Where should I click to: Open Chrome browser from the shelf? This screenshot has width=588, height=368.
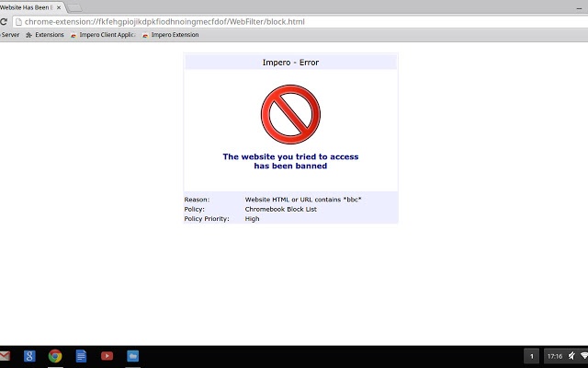click(x=55, y=356)
